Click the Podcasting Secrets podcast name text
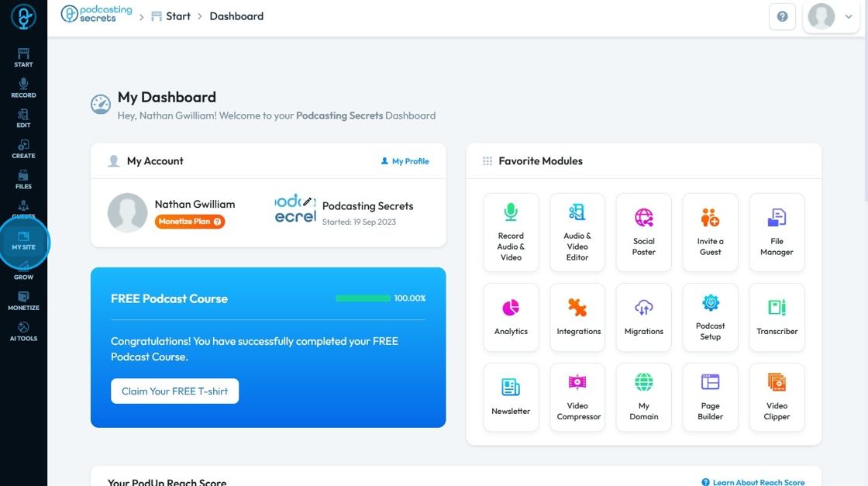868x486 pixels. [x=367, y=206]
